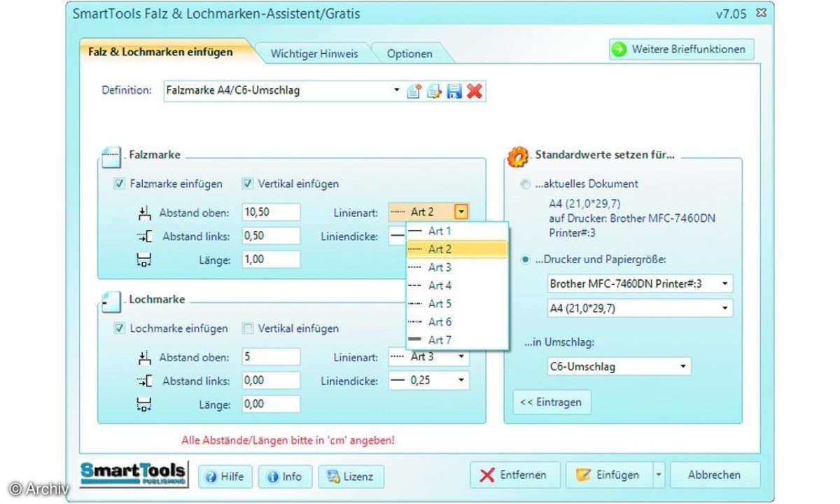This screenshot has width=840, height=504.
Task: Collapse the Falzmarke Linienart dropdown showing Art 2
Action: (x=461, y=212)
